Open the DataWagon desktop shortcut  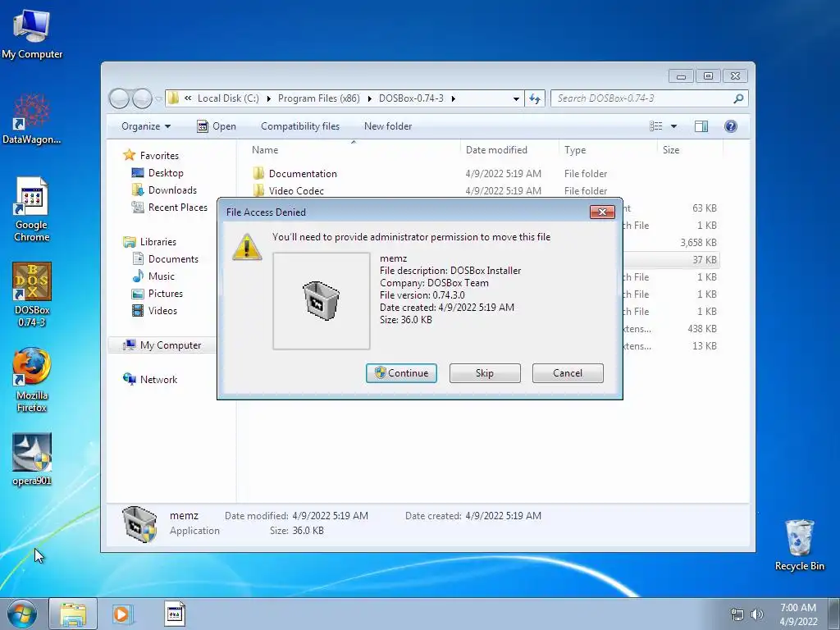(x=32, y=119)
